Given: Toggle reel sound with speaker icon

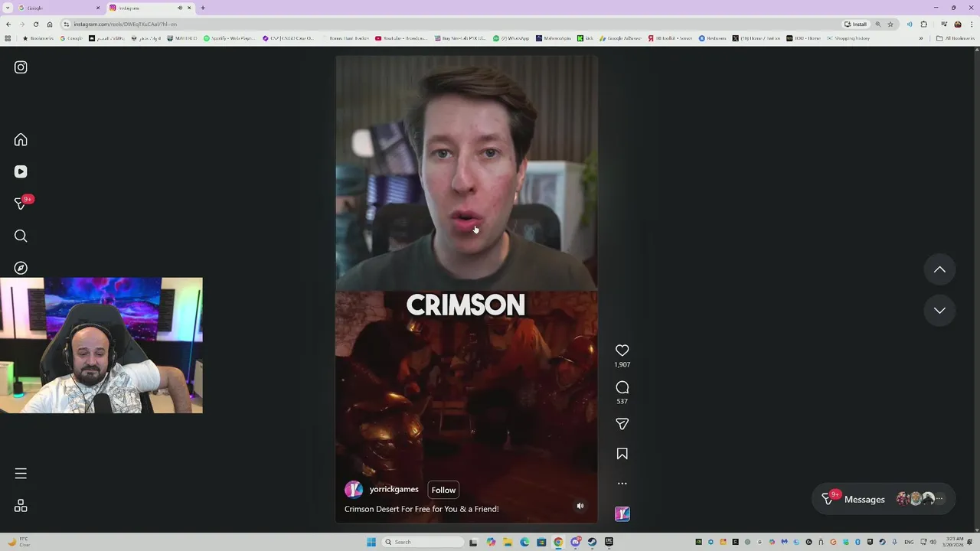Looking at the screenshot, I should click(580, 506).
